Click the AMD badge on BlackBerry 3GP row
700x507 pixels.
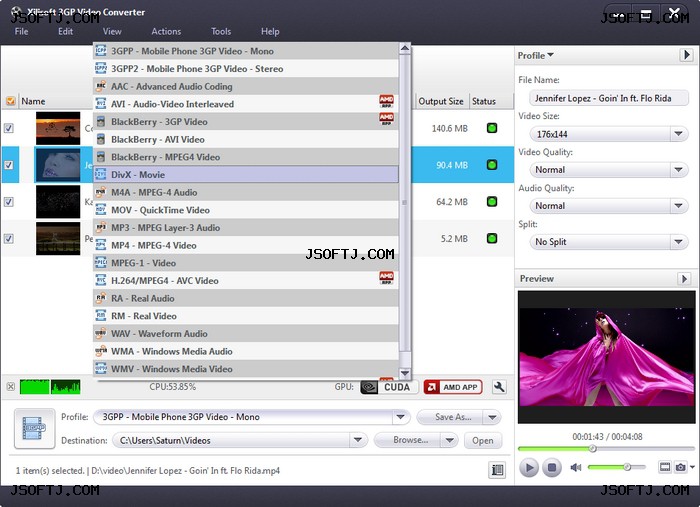point(386,119)
